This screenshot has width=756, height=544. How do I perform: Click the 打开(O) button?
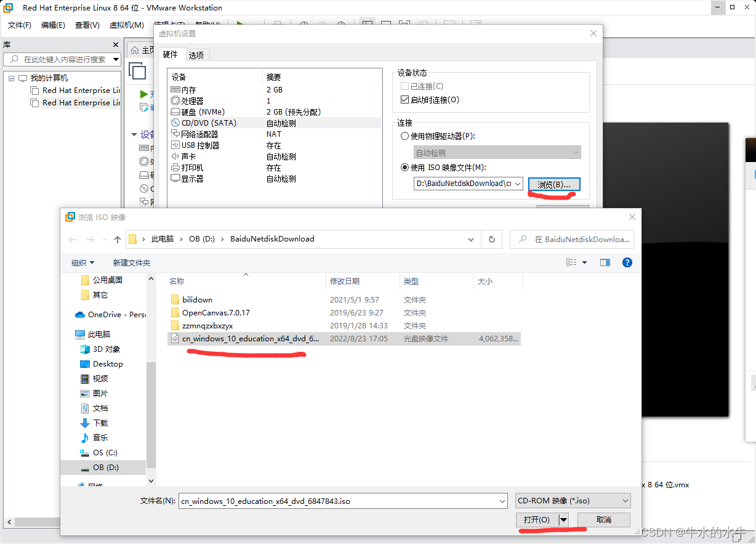(536, 520)
